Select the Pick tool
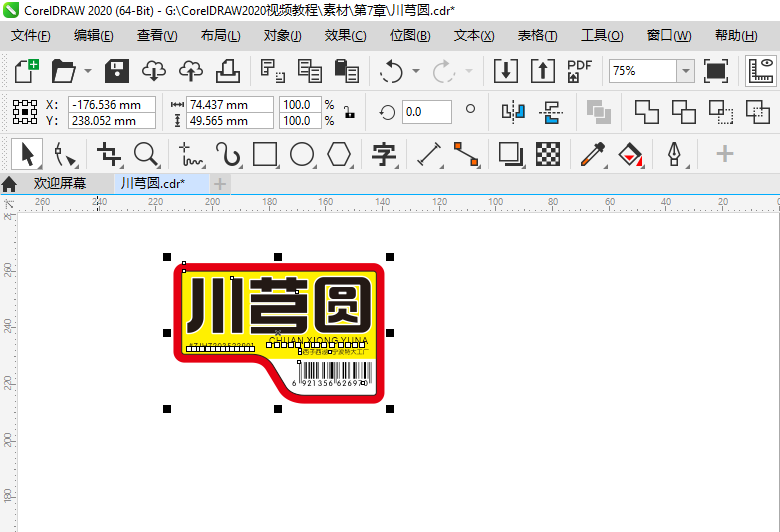The width and height of the screenshot is (780, 532). point(27,154)
